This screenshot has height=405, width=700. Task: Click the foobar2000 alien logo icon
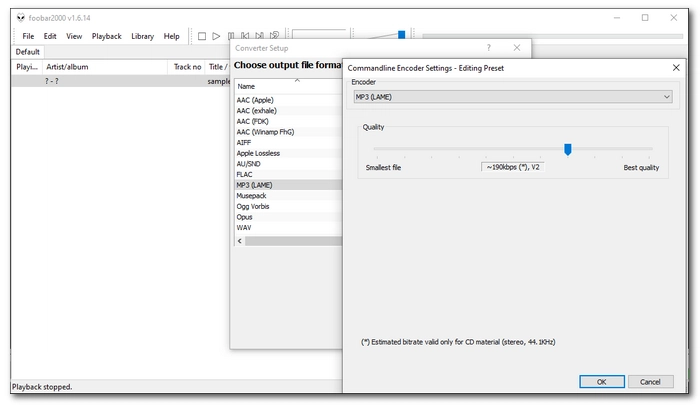coord(21,18)
